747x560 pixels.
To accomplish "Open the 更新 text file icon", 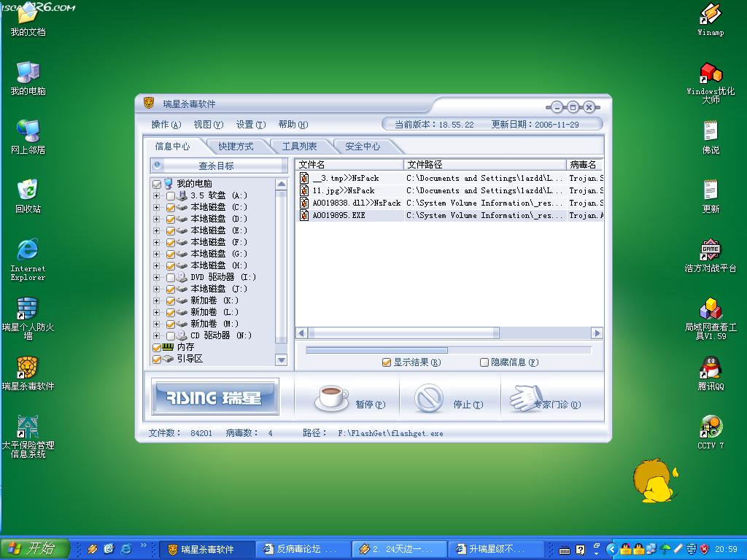I will tap(711, 197).
